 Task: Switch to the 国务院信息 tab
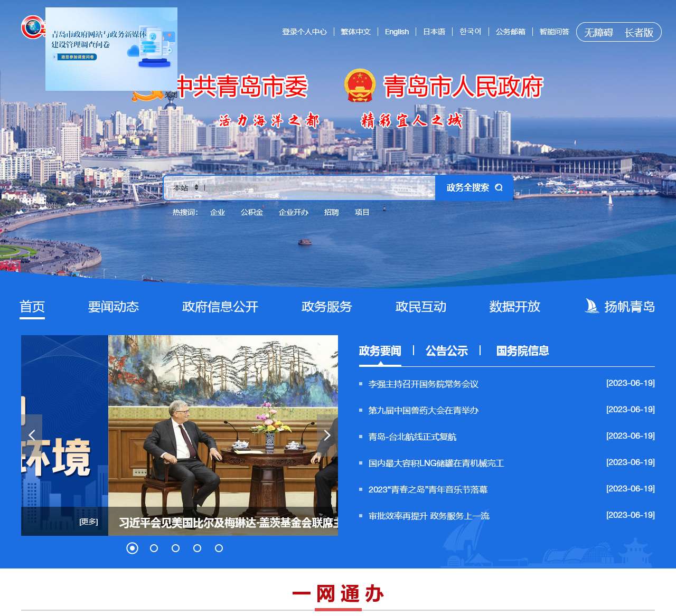(x=522, y=351)
